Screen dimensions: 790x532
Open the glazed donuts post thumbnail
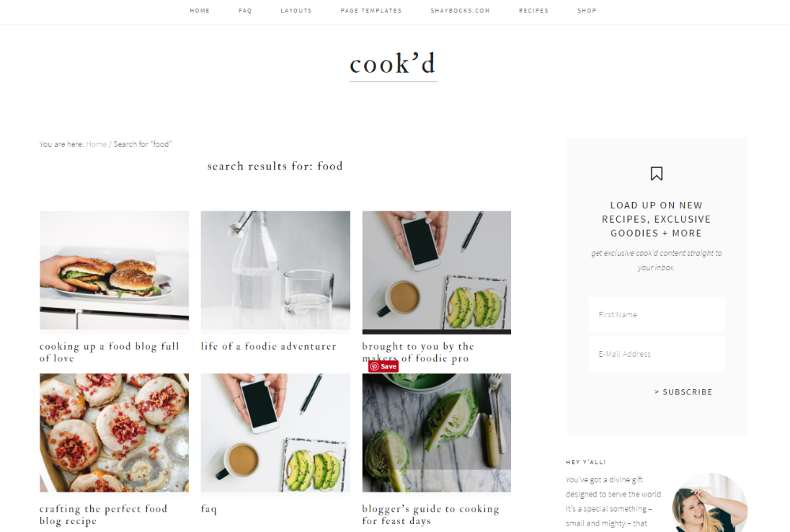115,433
